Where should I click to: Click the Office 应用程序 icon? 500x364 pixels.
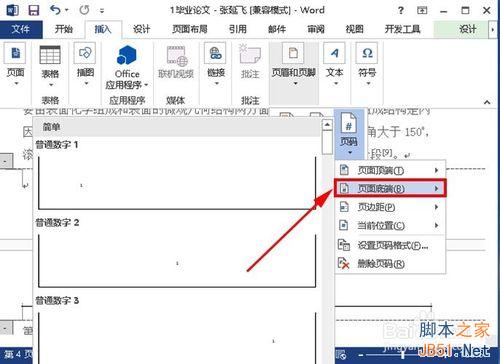pyautogui.click(x=127, y=55)
